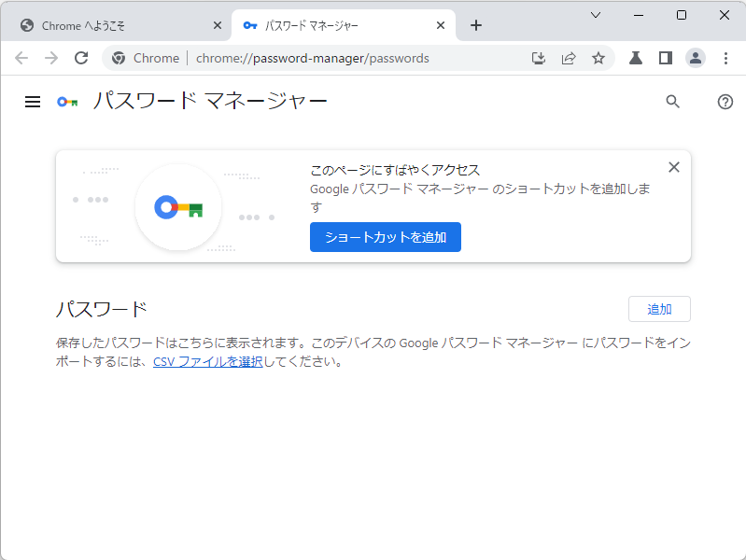
Task: Click the install app icon in address bar
Action: 539,58
